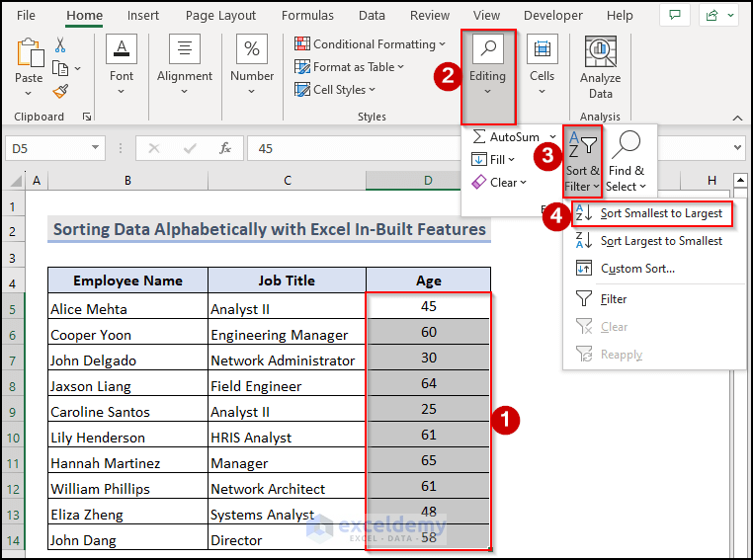Open the Analyze Data tool
753x560 pixels.
[600, 67]
